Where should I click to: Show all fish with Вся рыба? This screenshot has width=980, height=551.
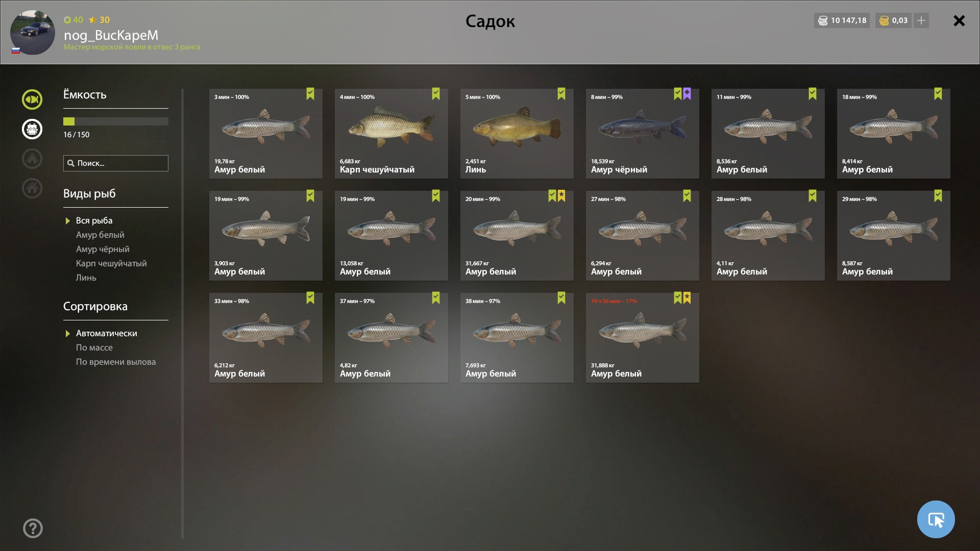(94, 220)
